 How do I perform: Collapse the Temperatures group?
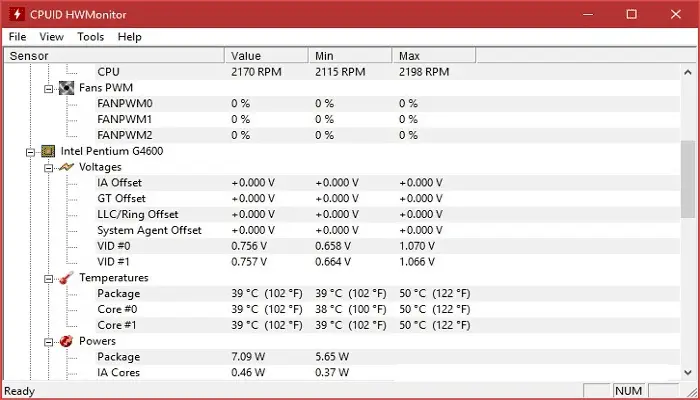48,279
